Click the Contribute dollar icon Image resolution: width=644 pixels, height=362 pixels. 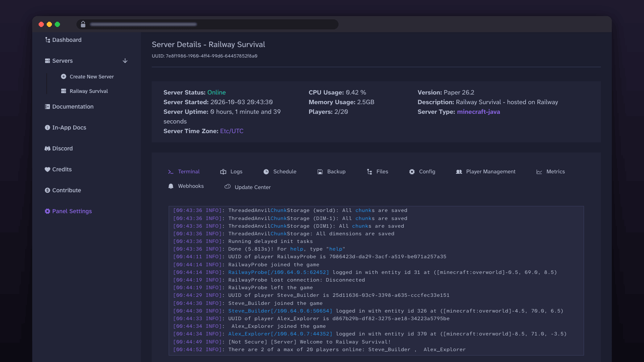(x=47, y=190)
